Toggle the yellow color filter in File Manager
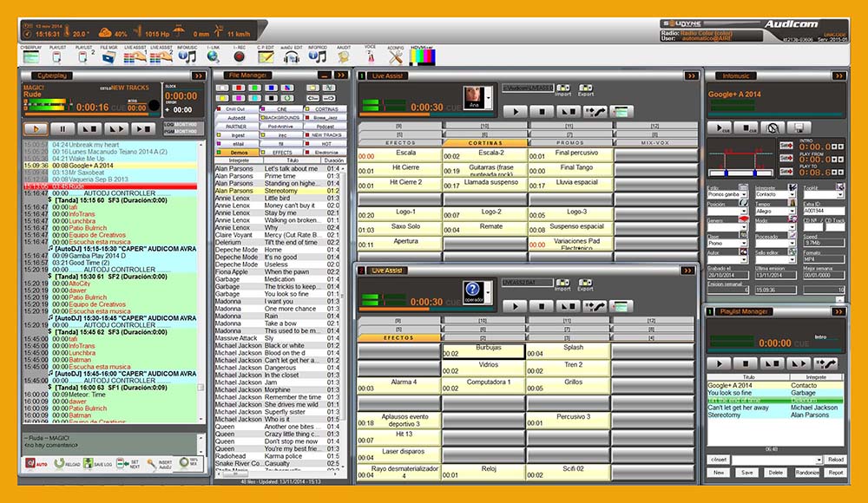 [x=222, y=98]
